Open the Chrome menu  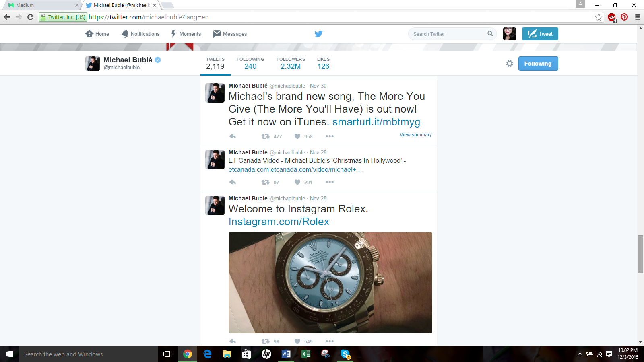point(638,17)
